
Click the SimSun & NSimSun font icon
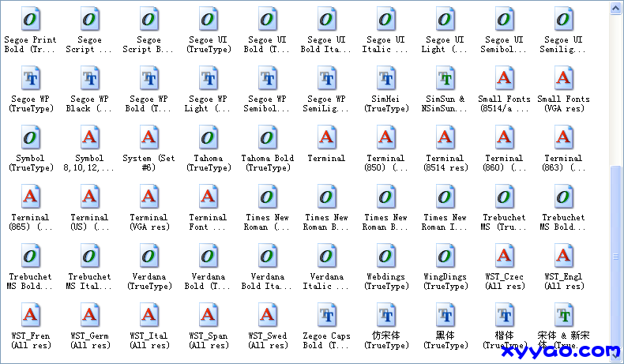coord(445,78)
